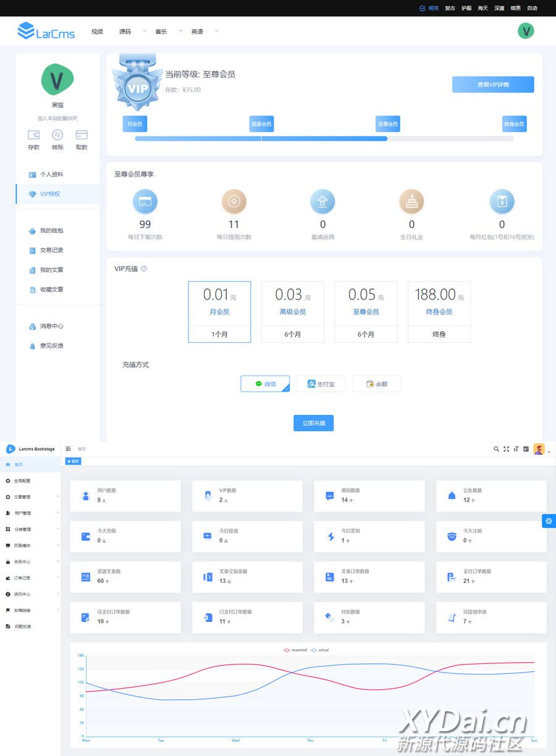The height and width of the screenshot is (756, 556).
Task: Open the floating blue settings gear
Action: tap(549, 521)
